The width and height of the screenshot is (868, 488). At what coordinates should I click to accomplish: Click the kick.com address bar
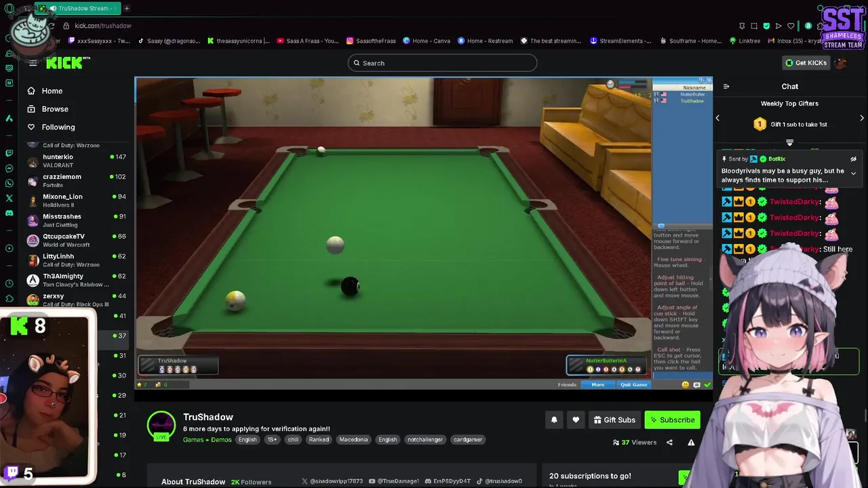102,26
